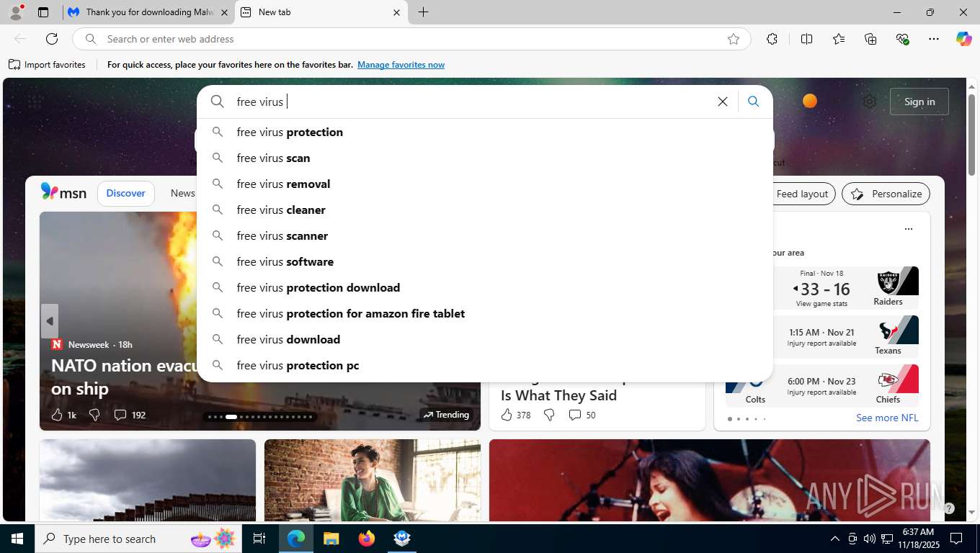Open the Edge profile icon
980x553 pixels.
pyautogui.click(x=16, y=12)
